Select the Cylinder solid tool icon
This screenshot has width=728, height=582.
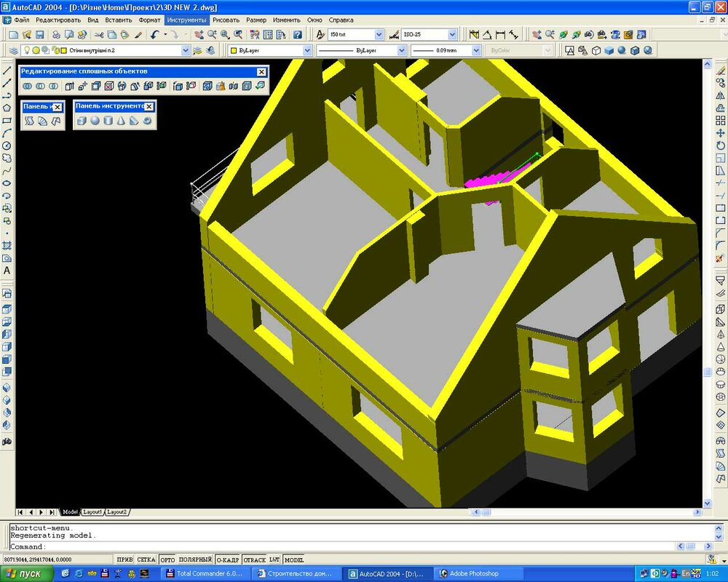[108, 121]
